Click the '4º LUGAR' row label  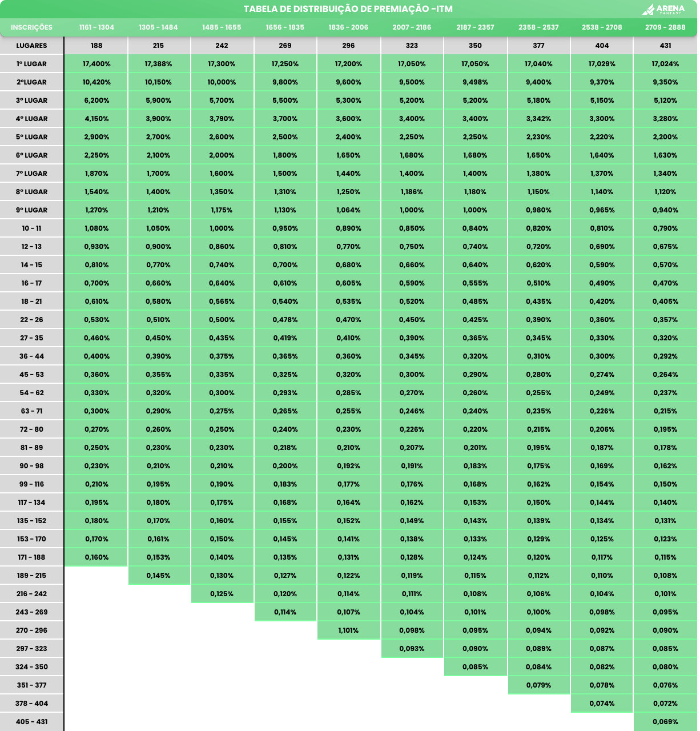tap(31, 119)
